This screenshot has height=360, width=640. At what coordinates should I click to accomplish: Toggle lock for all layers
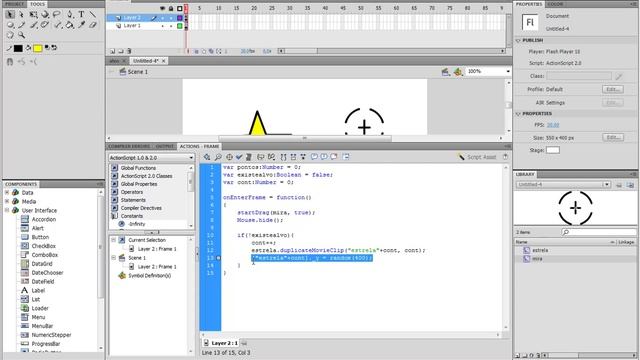point(171,9)
